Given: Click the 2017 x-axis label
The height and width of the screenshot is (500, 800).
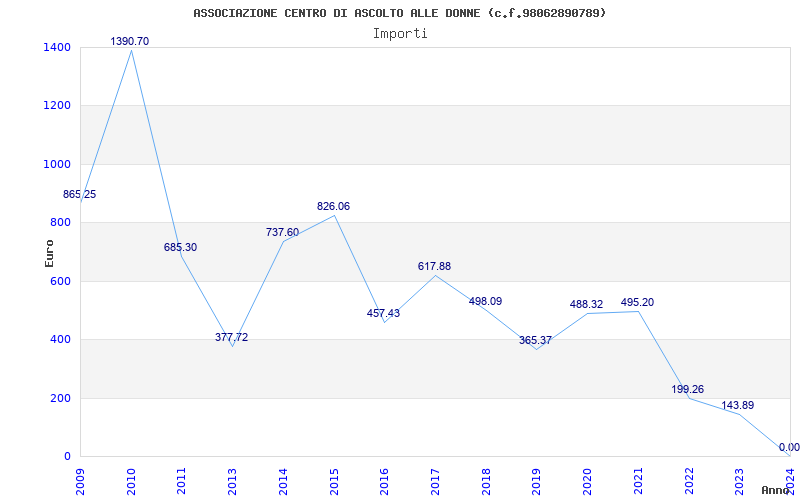Looking at the screenshot, I should click(435, 482).
